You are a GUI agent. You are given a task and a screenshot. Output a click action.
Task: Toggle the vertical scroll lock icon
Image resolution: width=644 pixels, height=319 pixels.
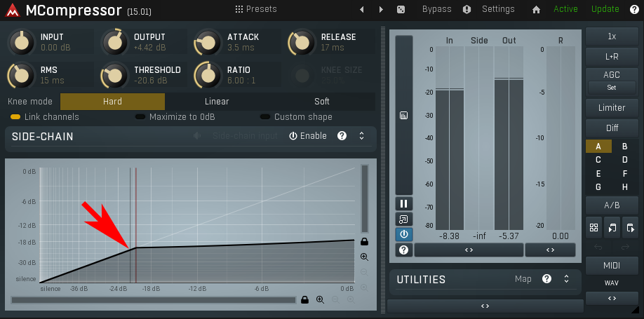[x=364, y=241]
